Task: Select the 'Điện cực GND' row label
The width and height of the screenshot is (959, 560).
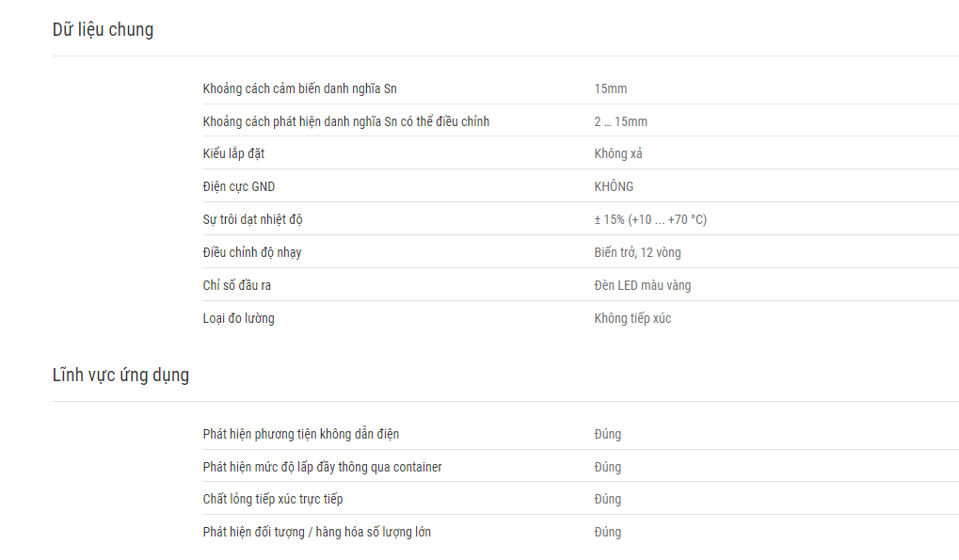Action: pyautogui.click(x=239, y=187)
